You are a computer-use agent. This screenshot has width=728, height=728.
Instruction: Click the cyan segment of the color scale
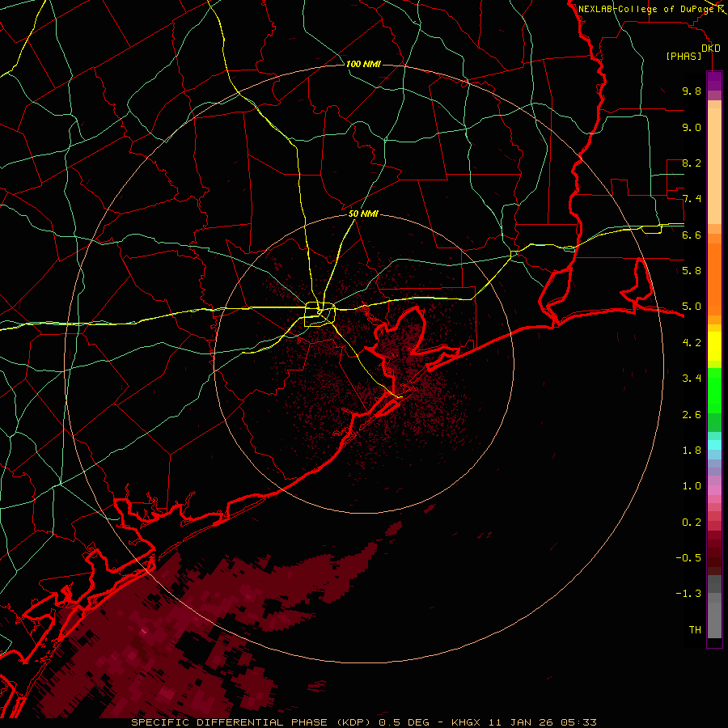tap(714, 445)
